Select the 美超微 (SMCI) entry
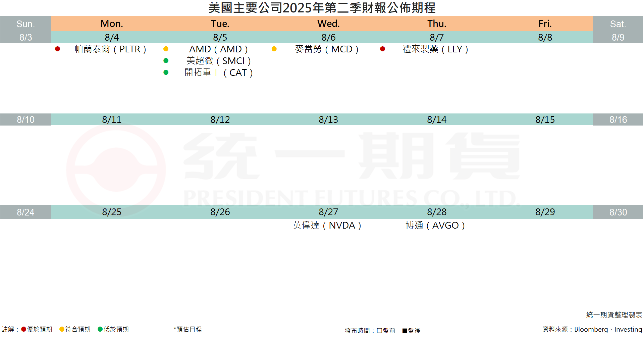 [x=218, y=61]
